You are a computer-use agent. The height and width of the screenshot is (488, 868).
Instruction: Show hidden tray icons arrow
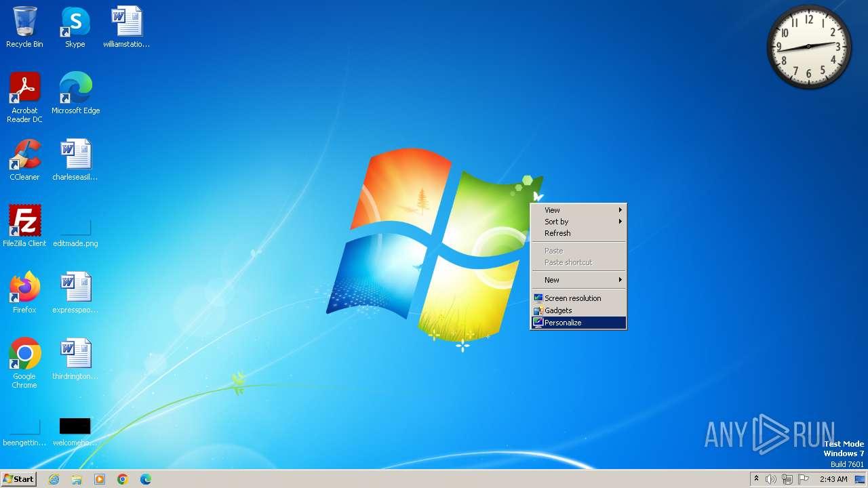click(x=756, y=479)
